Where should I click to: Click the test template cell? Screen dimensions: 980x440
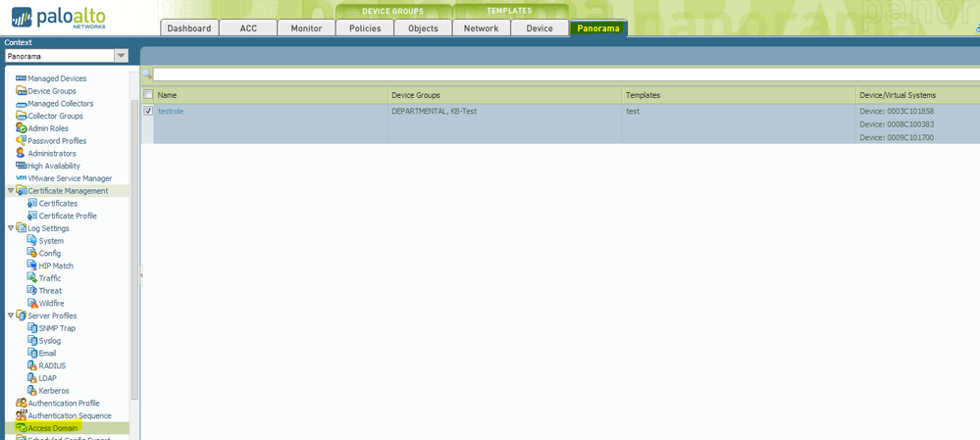633,111
